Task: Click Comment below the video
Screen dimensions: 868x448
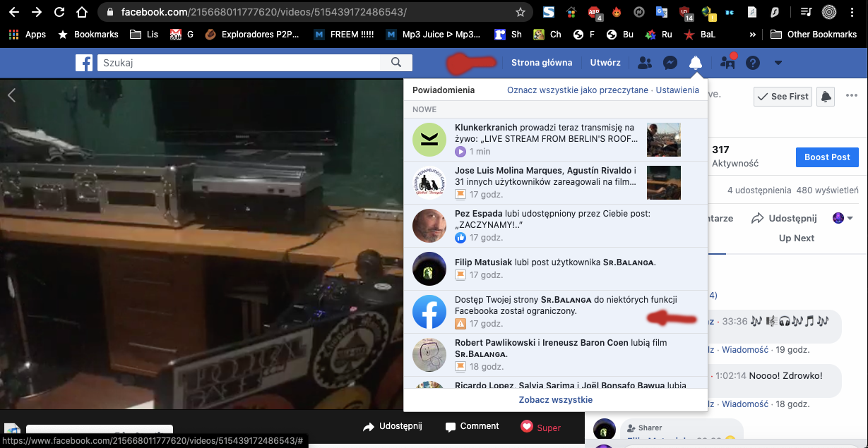Action: click(472, 426)
